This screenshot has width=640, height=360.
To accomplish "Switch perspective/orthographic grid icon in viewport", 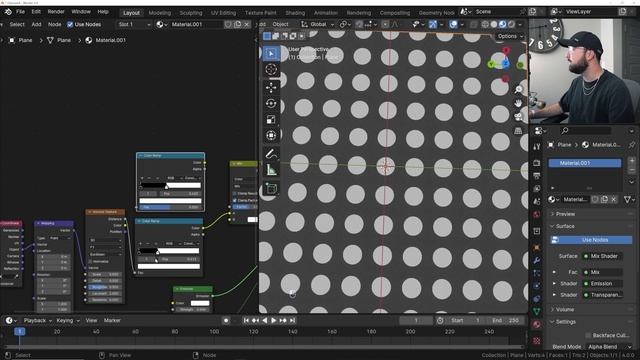I will tap(518, 131).
